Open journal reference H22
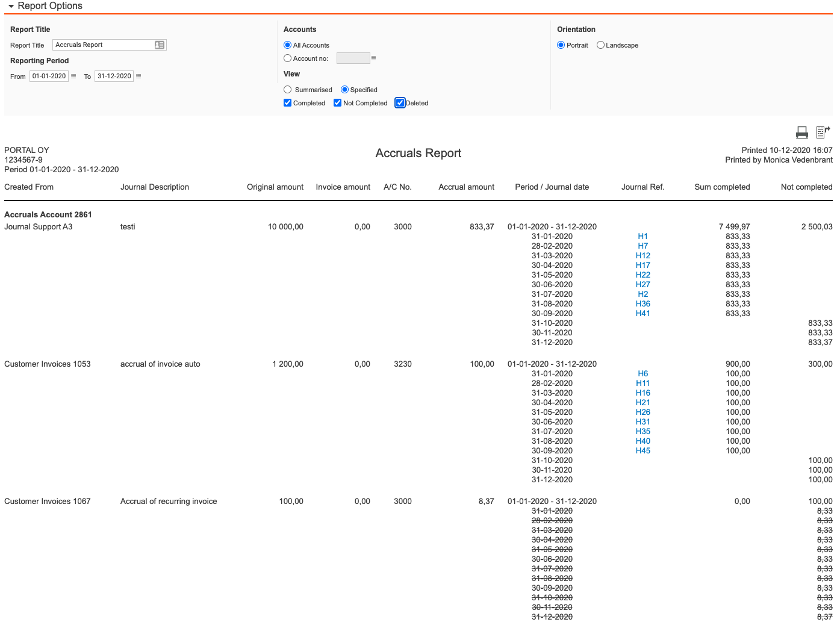 tap(642, 275)
